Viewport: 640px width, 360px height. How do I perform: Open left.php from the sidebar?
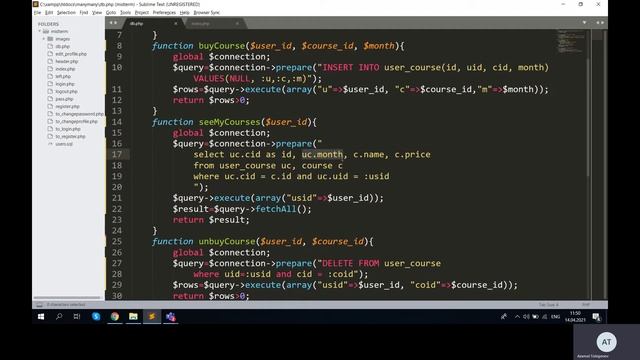click(x=63, y=76)
